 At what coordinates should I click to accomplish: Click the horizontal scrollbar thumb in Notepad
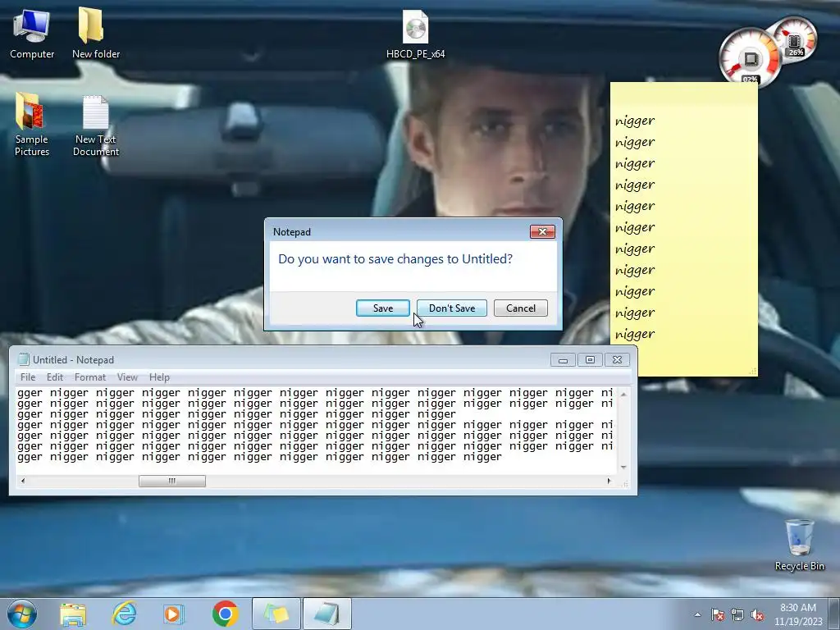click(x=172, y=481)
